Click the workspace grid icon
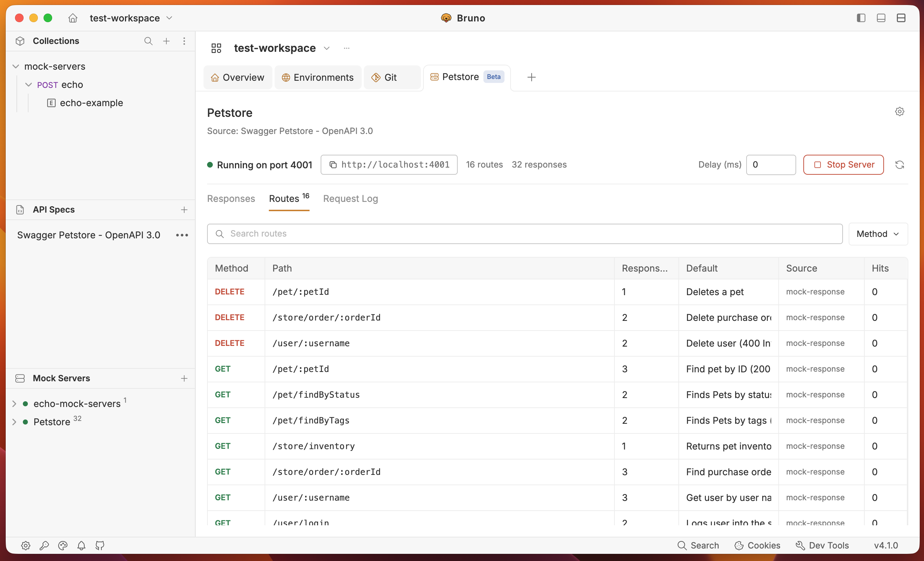 (216, 48)
